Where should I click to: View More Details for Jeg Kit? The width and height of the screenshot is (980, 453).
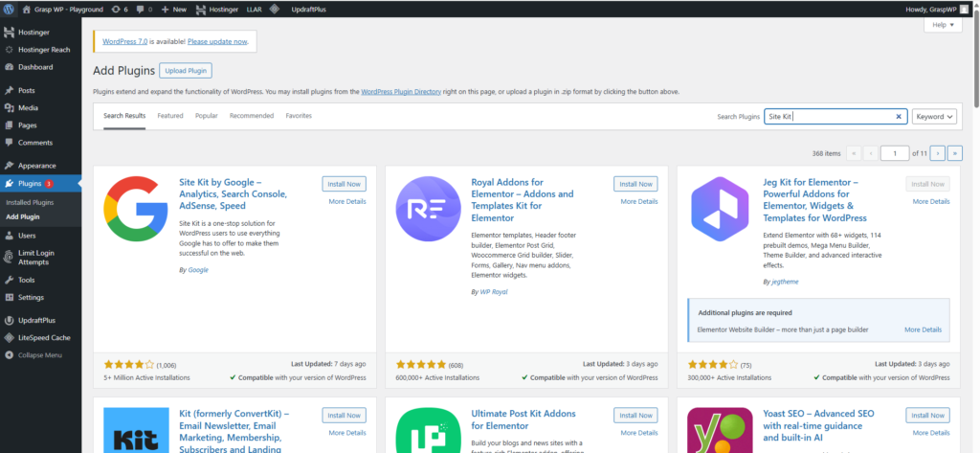(x=931, y=201)
